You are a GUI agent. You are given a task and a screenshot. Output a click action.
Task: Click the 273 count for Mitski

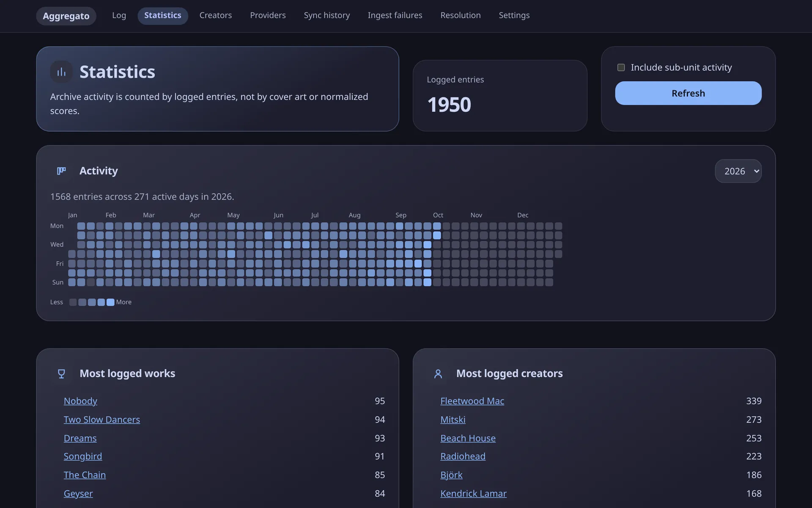[754, 420]
